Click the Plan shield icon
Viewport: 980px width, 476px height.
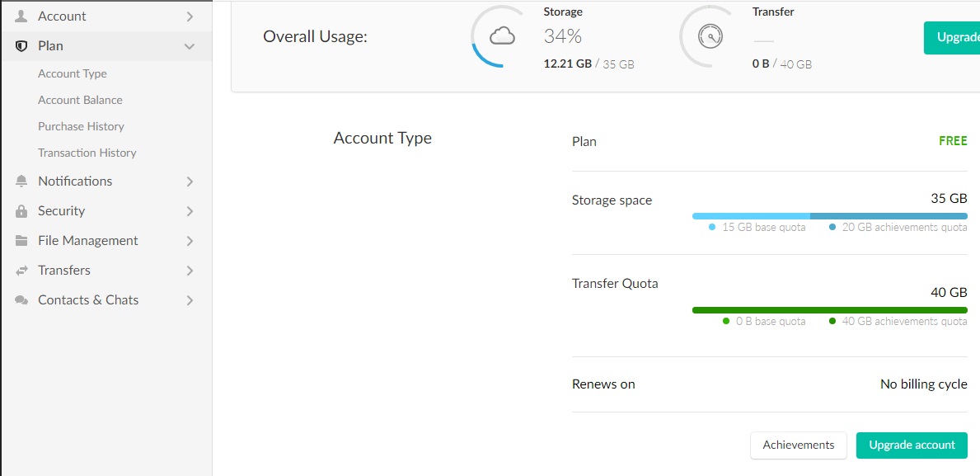tap(21, 46)
